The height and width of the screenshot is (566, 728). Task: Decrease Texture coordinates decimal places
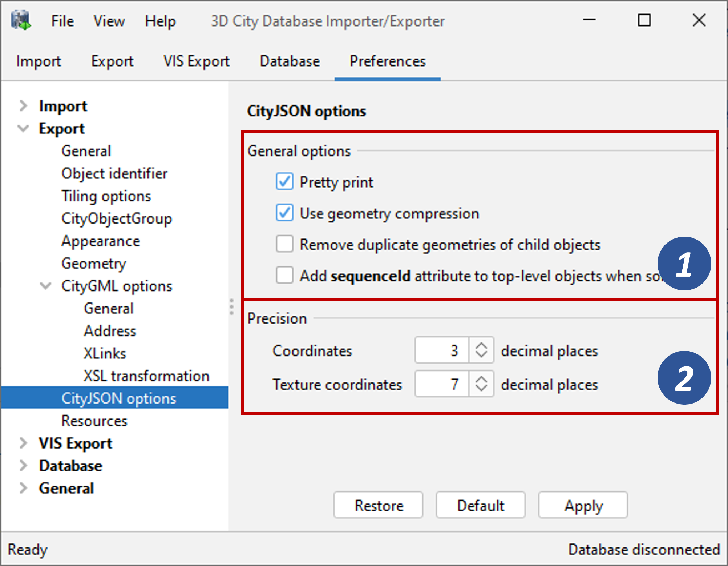point(481,389)
